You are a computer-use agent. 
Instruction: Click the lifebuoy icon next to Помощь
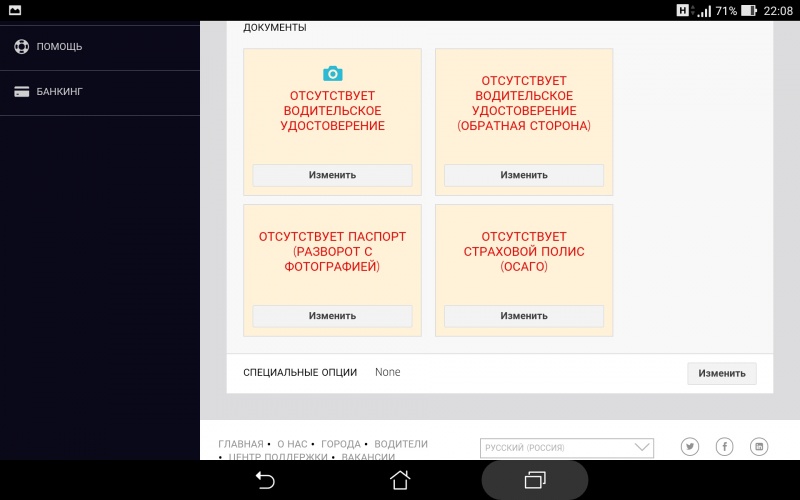(x=21, y=46)
